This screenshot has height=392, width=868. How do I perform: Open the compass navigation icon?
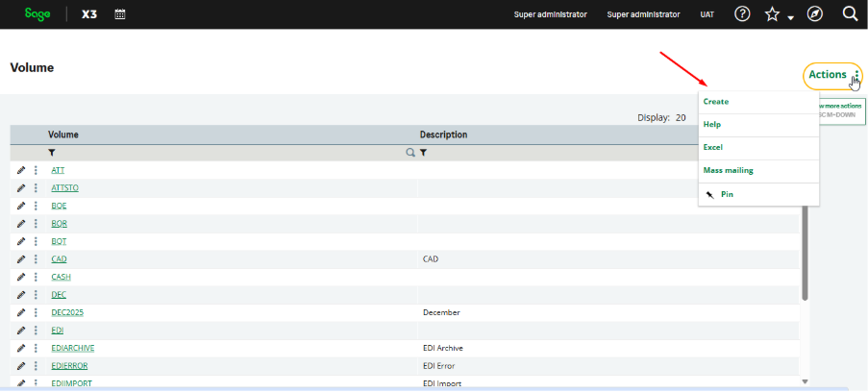click(815, 14)
